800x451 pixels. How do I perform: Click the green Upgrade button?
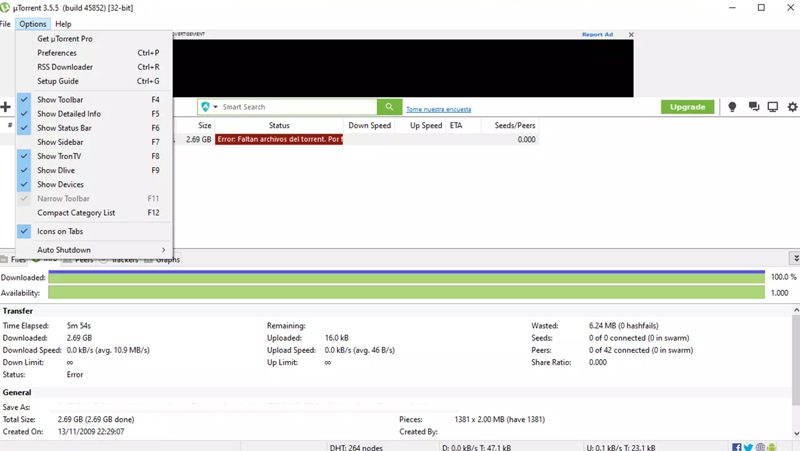[687, 107]
